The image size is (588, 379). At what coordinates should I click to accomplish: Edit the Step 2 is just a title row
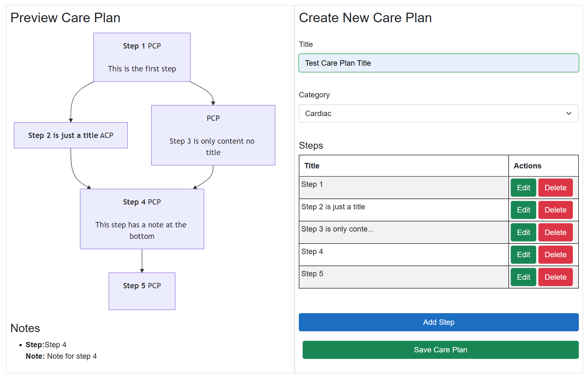coord(523,210)
